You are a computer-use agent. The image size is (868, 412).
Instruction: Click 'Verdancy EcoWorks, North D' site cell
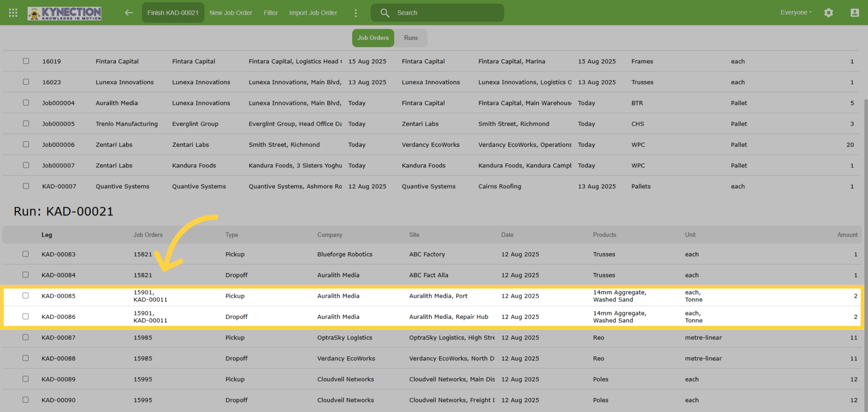[x=451, y=358]
